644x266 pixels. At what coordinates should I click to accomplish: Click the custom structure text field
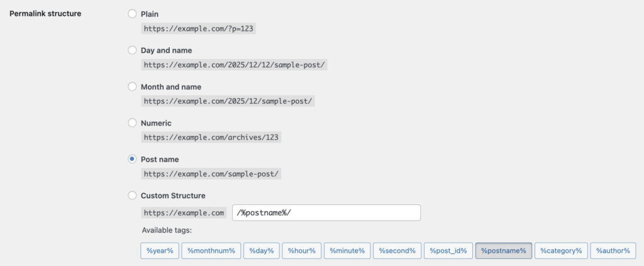tap(326, 213)
